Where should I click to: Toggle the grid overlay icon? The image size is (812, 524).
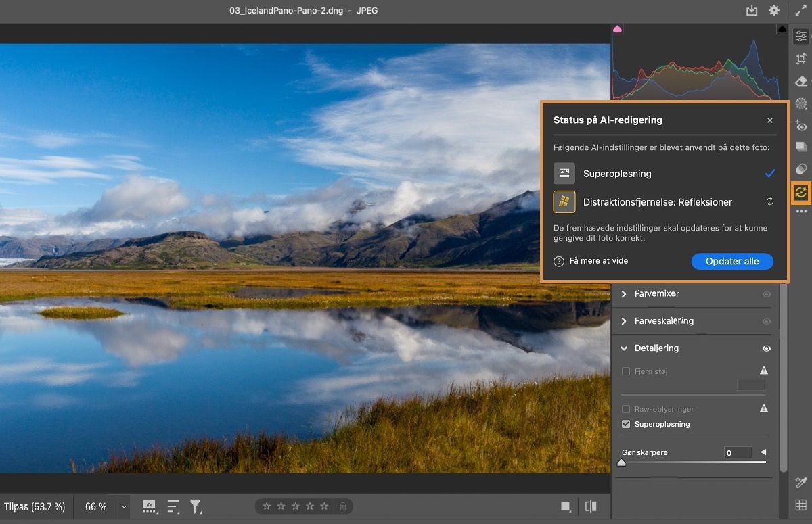pyautogui.click(x=801, y=505)
